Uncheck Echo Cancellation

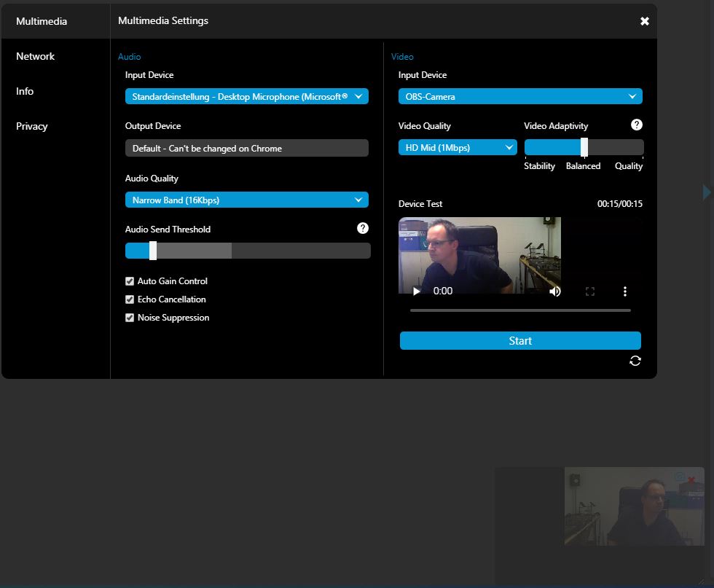coord(130,299)
